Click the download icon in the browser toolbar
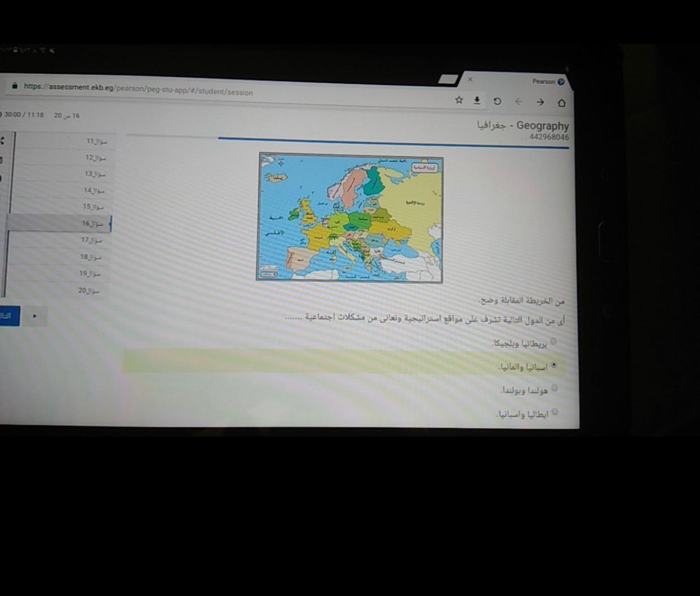This screenshot has width=700, height=596. pyautogui.click(x=477, y=100)
